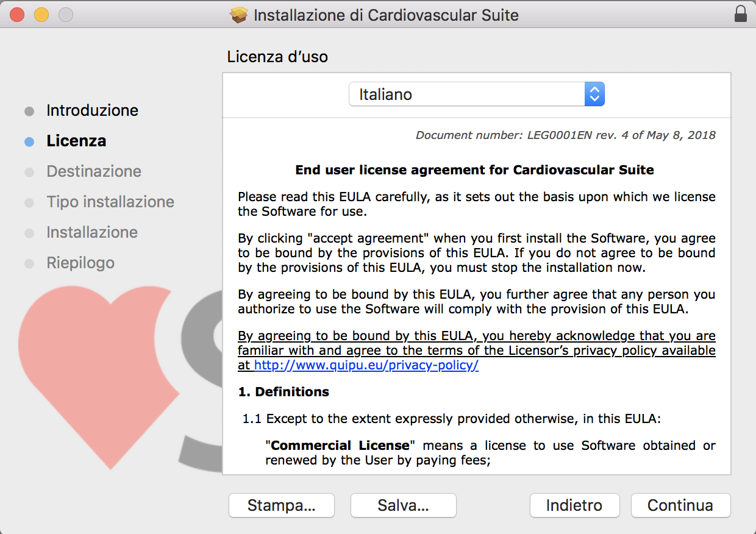
Task: Click the blue bullet beside Licenza
Action: [29, 141]
